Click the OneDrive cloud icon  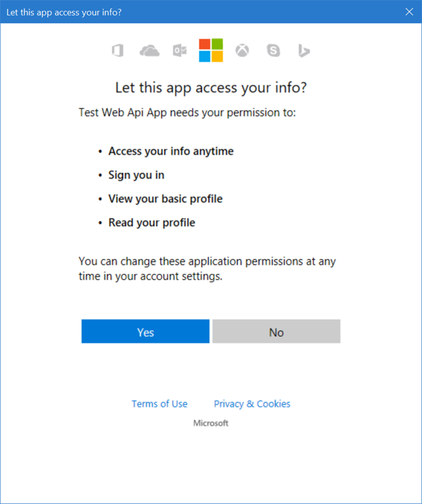[x=149, y=51]
